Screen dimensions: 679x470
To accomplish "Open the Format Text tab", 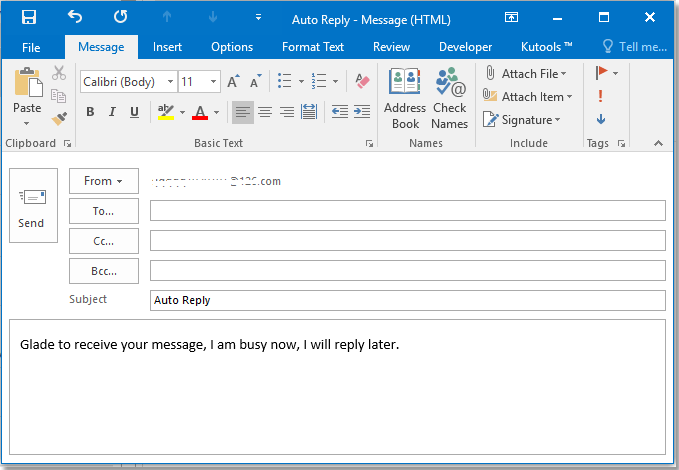I will 312,47.
